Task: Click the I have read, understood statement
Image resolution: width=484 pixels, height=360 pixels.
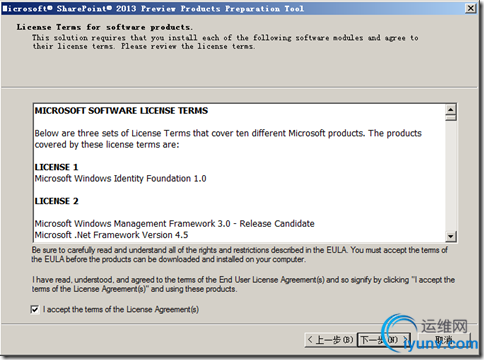Action: click(243, 284)
